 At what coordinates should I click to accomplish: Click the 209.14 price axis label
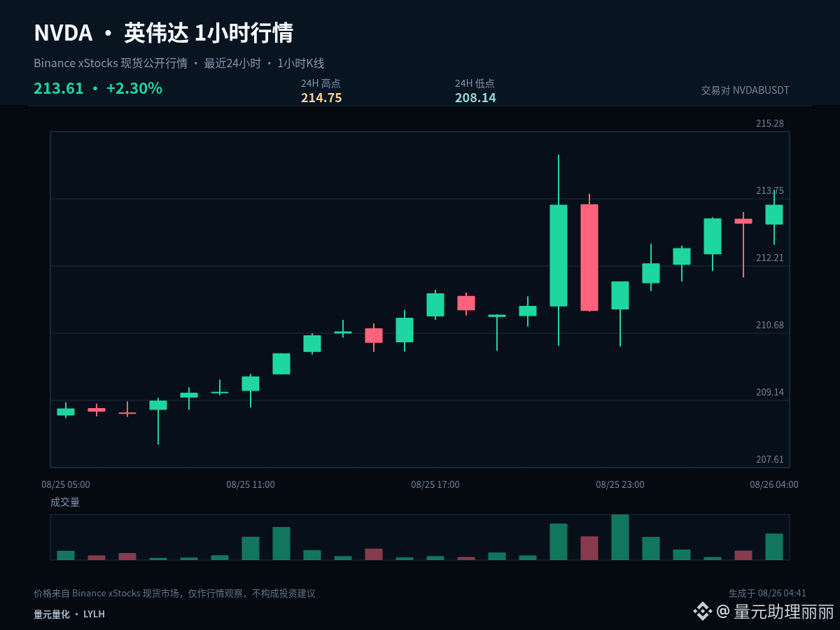coord(770,392)
